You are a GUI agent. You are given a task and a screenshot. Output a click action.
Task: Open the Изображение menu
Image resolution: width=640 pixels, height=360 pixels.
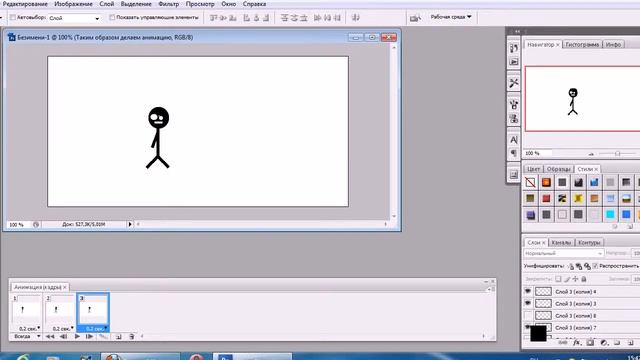73,4
